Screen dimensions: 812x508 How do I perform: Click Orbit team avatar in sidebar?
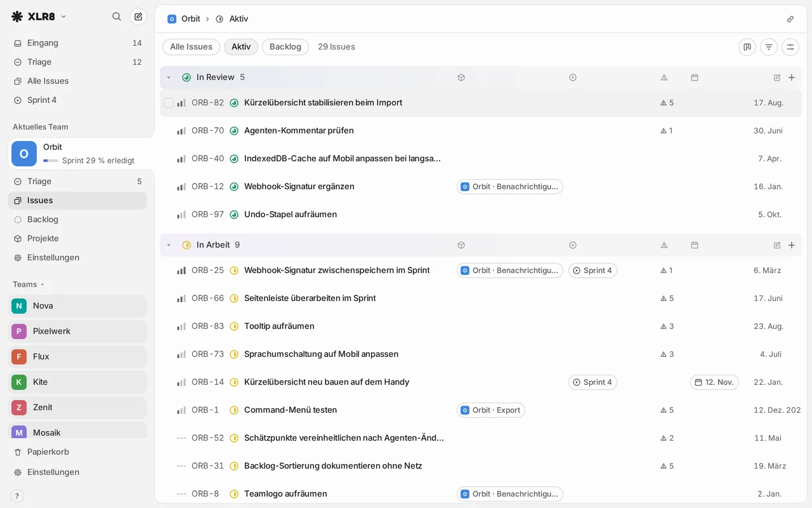point(24,154)
